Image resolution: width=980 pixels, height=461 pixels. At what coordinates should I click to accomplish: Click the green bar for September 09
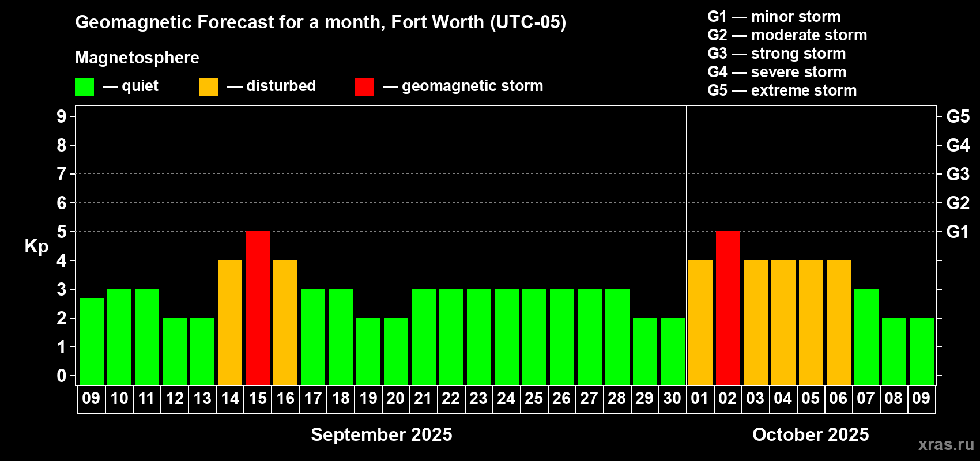point(92,342)
